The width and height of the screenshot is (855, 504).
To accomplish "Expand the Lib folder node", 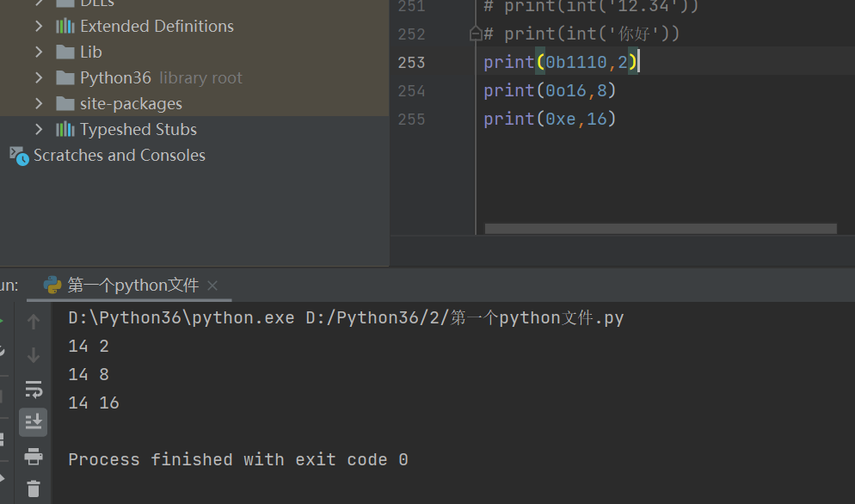I will coord(39,52).
